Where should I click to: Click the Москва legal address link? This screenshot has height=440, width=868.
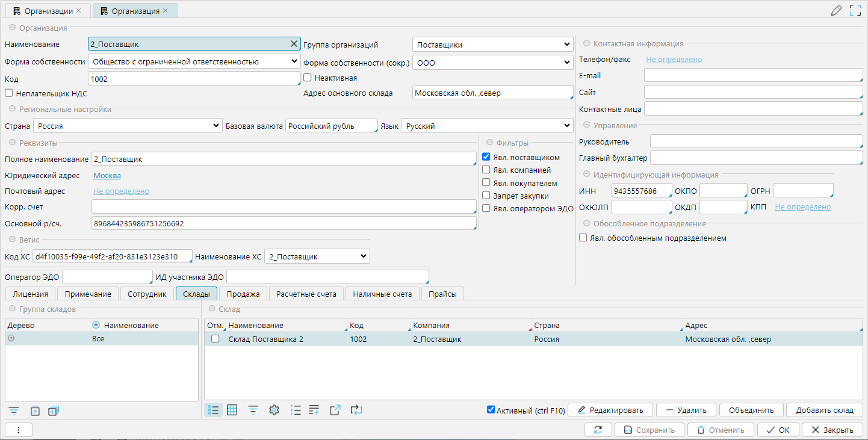point(107,176)
